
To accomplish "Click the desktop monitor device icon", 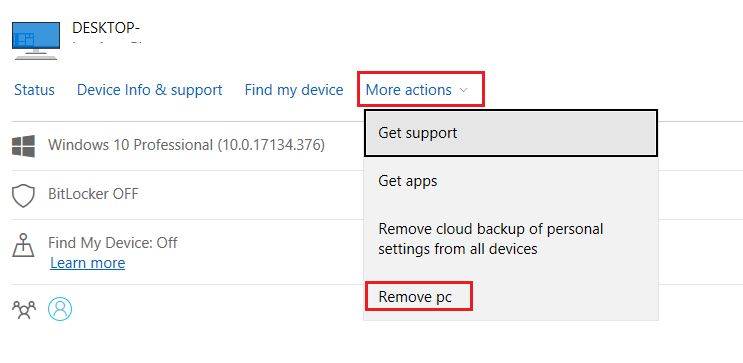I will [36, 41].
